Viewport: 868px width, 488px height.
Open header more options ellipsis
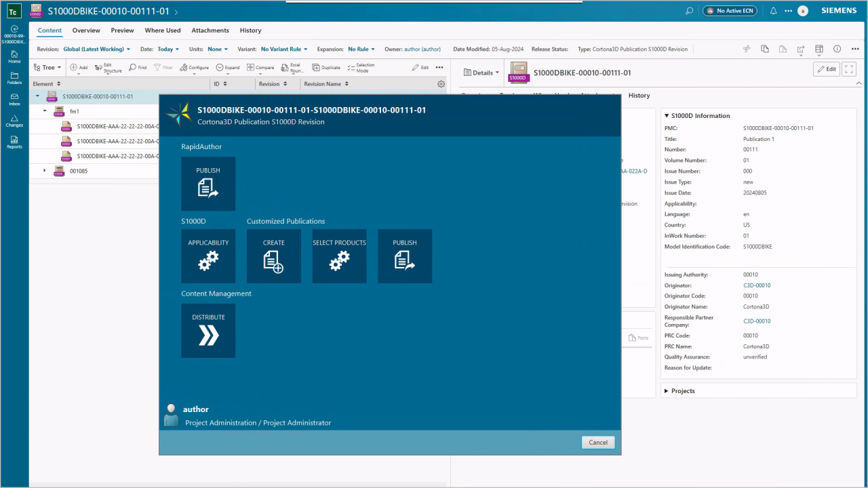pyautogui.click(x=788, y=11)
